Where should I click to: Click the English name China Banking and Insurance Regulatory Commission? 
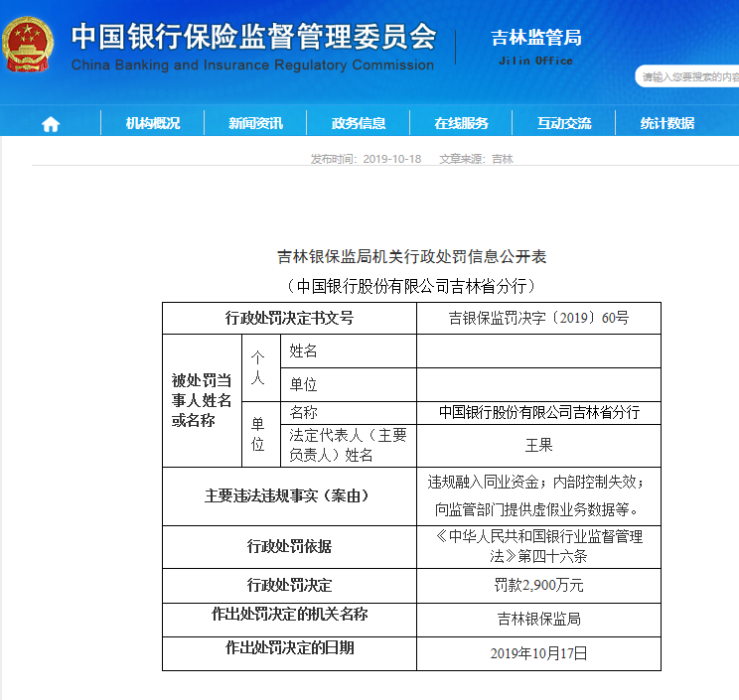coord(252,65)
